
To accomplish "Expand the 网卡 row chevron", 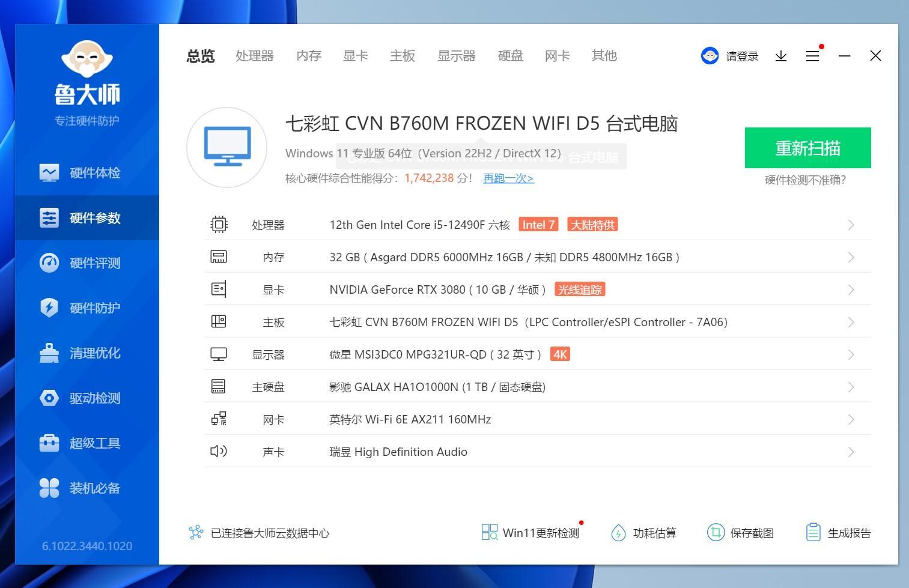I will pyautogui.click(x=851, y=419).
